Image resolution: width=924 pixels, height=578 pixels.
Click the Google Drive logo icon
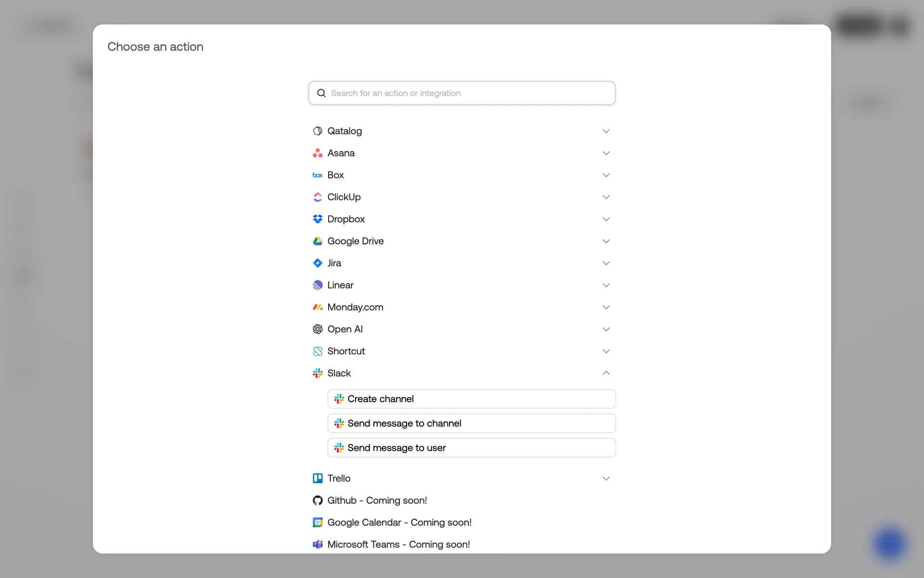click(x=318, y=241)
